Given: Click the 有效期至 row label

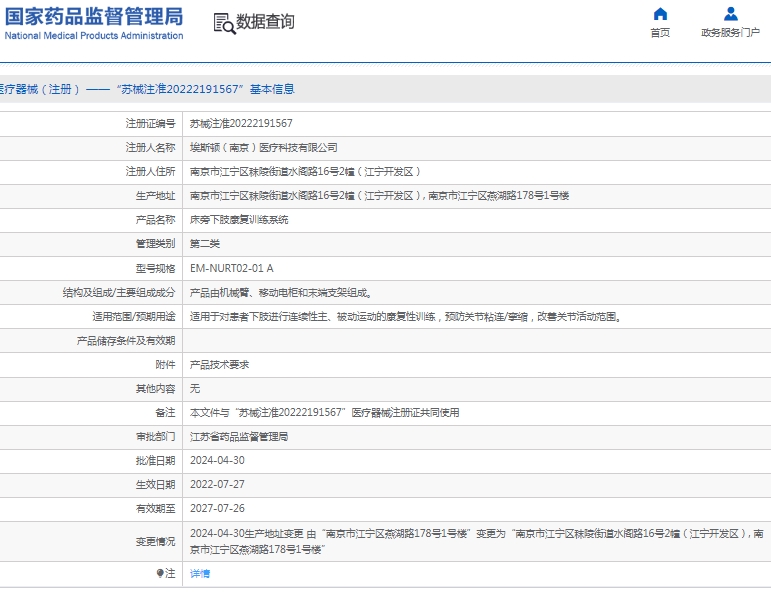Looking at the screenshot, I should point(155,508).
